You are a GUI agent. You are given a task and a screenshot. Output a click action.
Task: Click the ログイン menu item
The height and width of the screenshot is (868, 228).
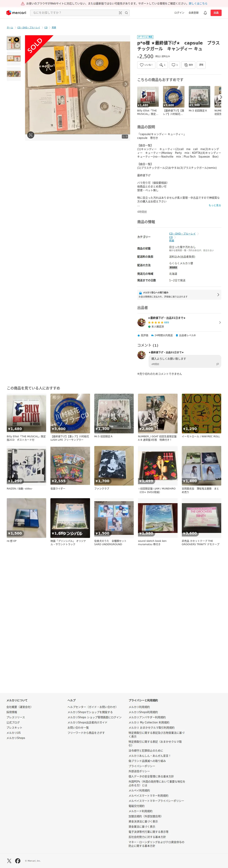tap(179, 13)
